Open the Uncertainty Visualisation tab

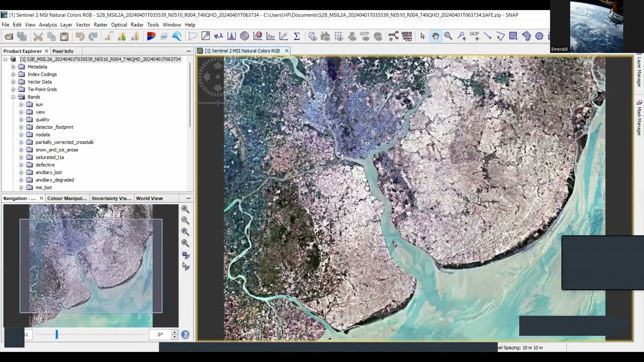coord(111,198)
